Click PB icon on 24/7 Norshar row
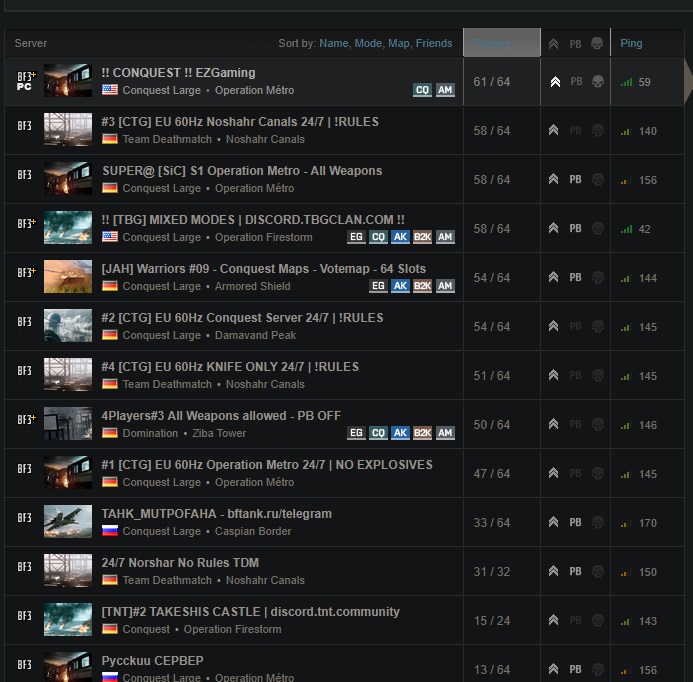The width and height of the screenshot is (693, 682). tap(575, 572)
